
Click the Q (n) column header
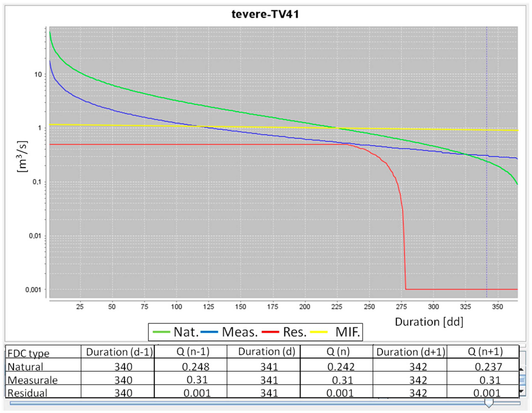(x=338, y=352)
